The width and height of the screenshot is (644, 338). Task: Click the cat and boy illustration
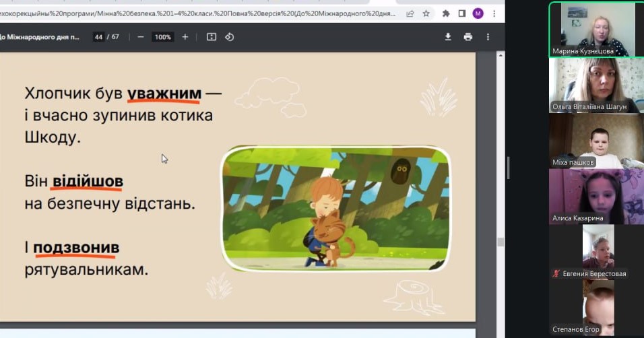pyautogui.click(x=335, y=209)
